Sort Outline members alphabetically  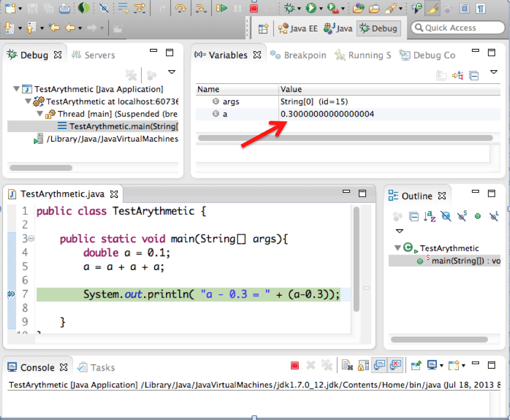click(429, 217)
